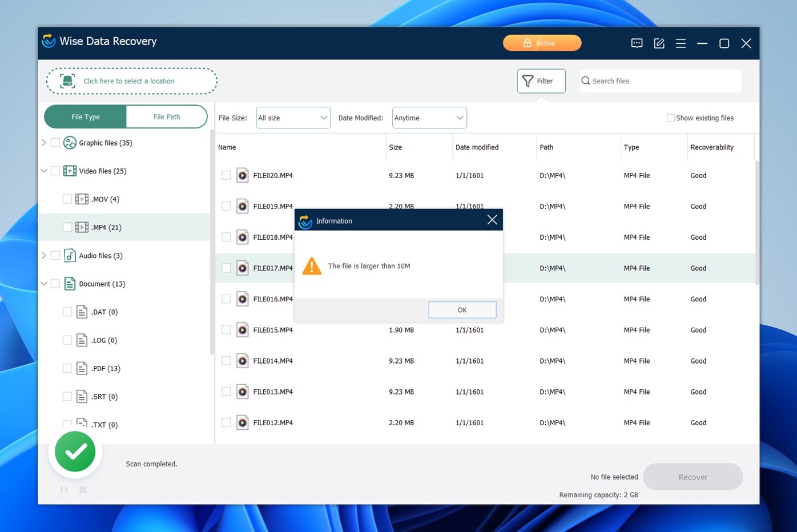This screenshot has width=797, height=532.
Task: Expand the Graphic files tree node
Action: pyautogui.click(x=44, y=143)
